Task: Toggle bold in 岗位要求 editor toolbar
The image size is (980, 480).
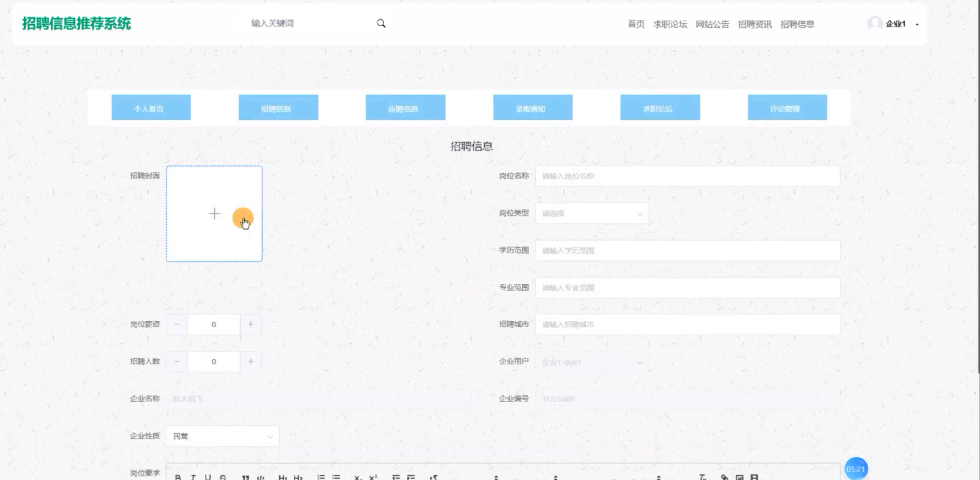Action: tap(178, 477)
